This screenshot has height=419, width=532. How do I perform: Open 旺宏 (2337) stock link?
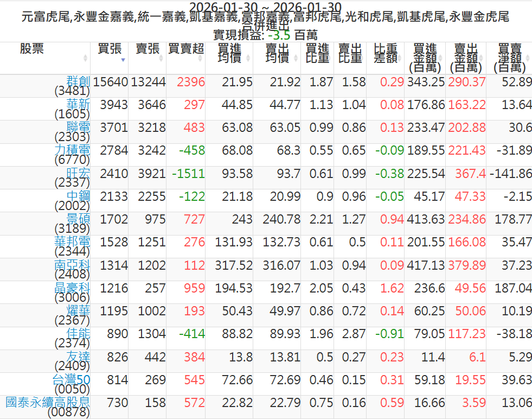click(78, 173)
